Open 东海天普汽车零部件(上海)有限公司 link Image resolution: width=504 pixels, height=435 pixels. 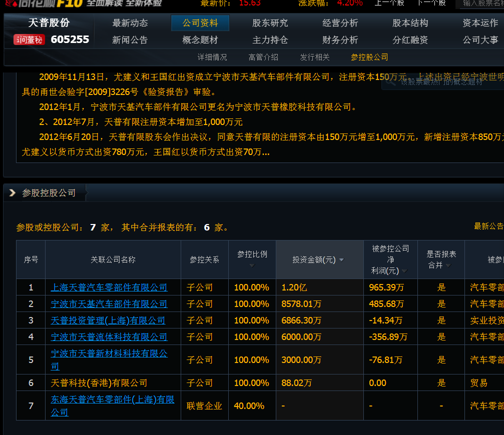coord(113,405)
